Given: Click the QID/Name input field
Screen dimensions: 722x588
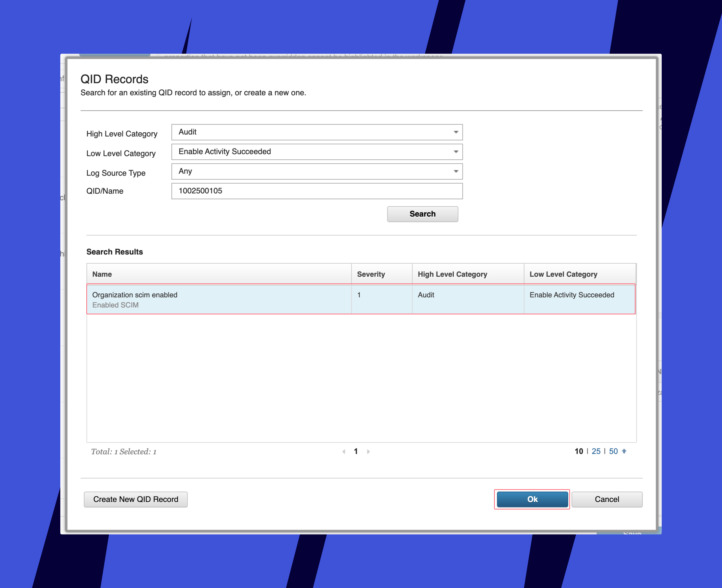Looking at the screenshot, I should (317, 191).
